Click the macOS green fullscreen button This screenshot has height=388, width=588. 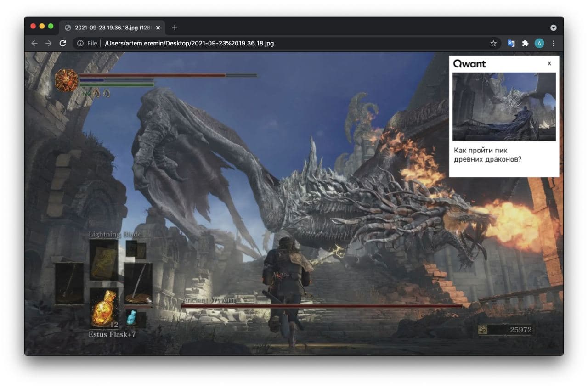click(x=51, y=26)
